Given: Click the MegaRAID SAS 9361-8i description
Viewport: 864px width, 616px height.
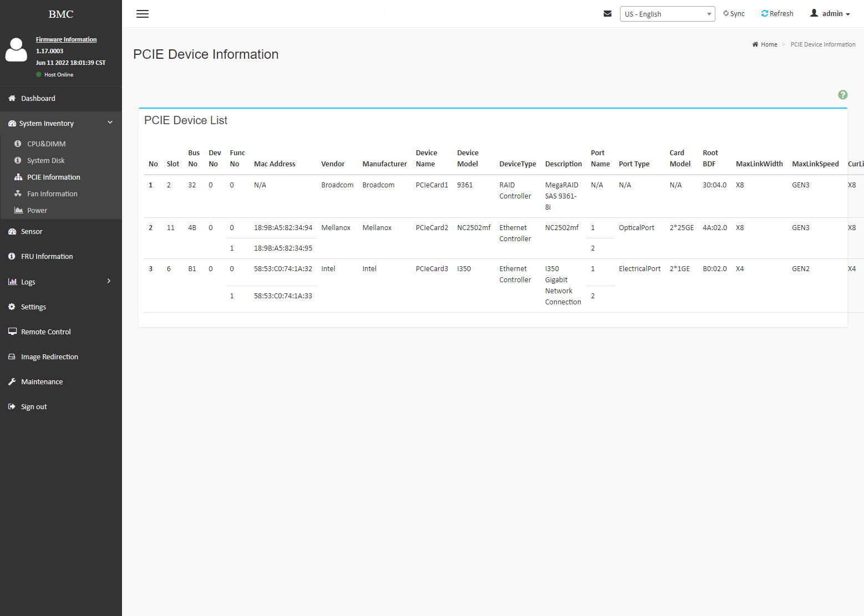Looking at the screenshot, I should click(562, 196).
